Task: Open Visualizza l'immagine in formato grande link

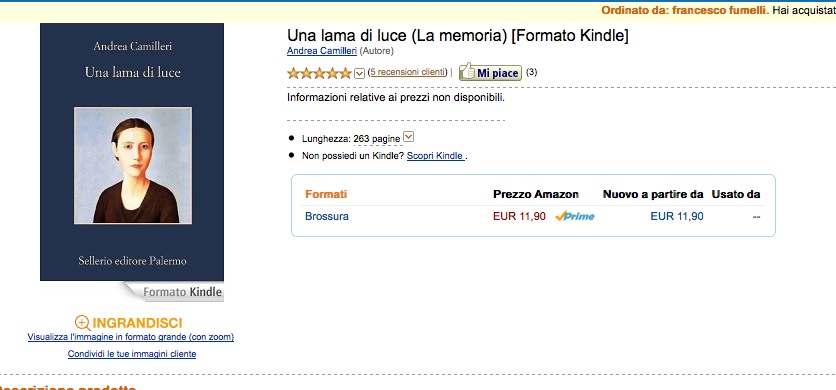Action: pyautogui.click(x=131, y=337)
